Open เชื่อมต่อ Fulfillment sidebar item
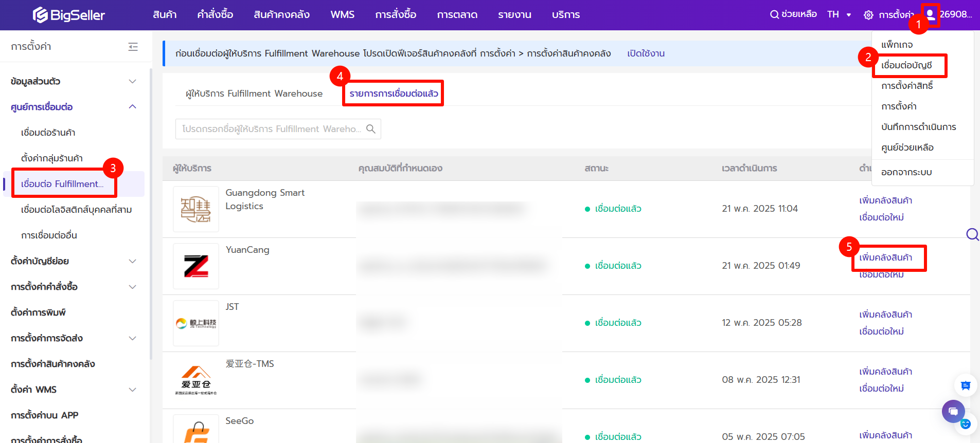The image size is (980, 443). [x=62, y=184]
